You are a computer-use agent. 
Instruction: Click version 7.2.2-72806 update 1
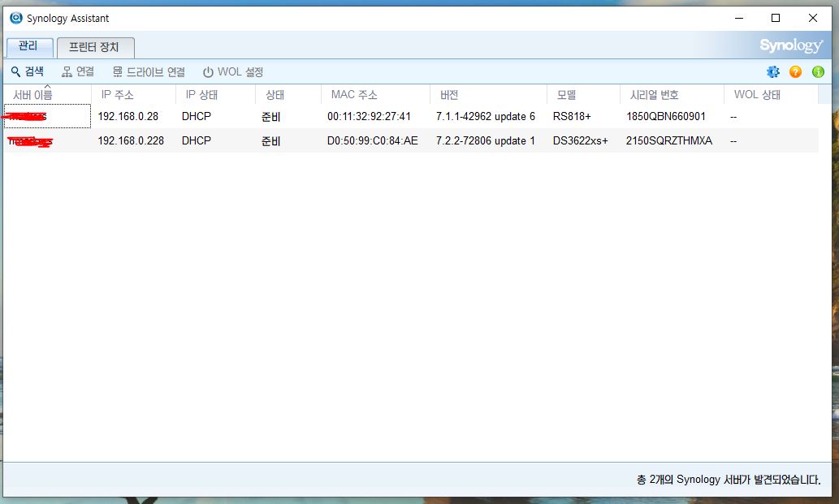[486, 140]
